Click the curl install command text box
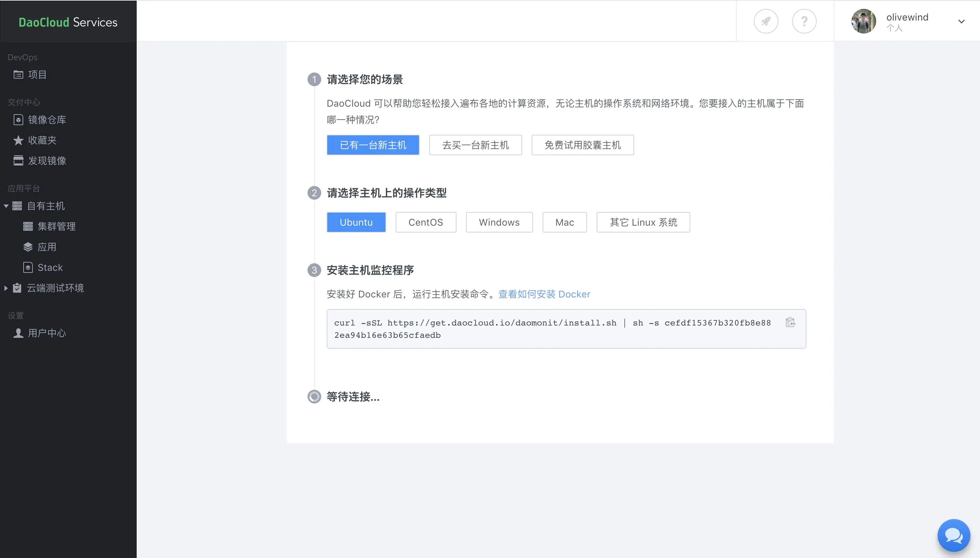 (x=567, y=329)
